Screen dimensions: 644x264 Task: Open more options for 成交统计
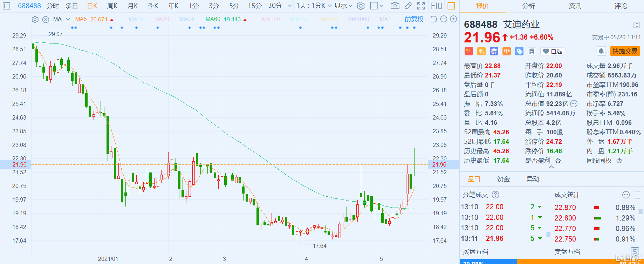point(626,195)
